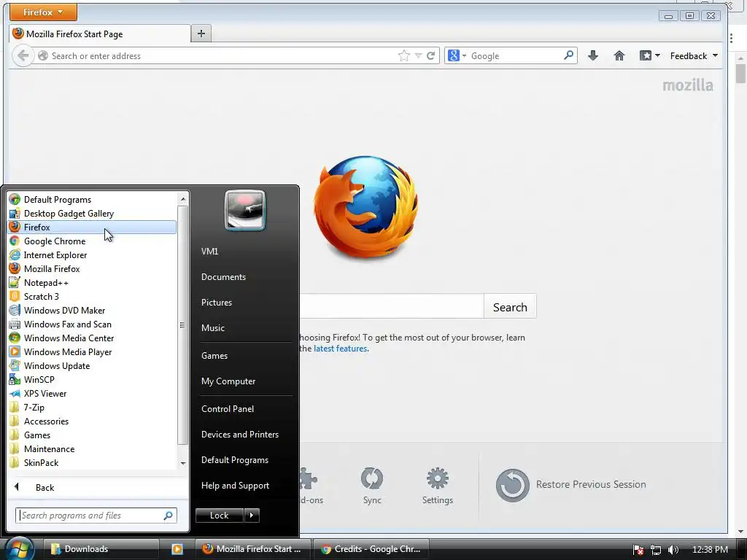Open Windows DVD Maker
Viewport: 747px width, 560px height.
point(93,310)
